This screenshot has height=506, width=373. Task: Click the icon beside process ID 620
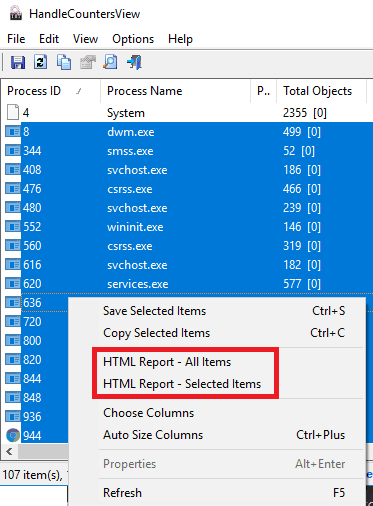click(13, 284)
